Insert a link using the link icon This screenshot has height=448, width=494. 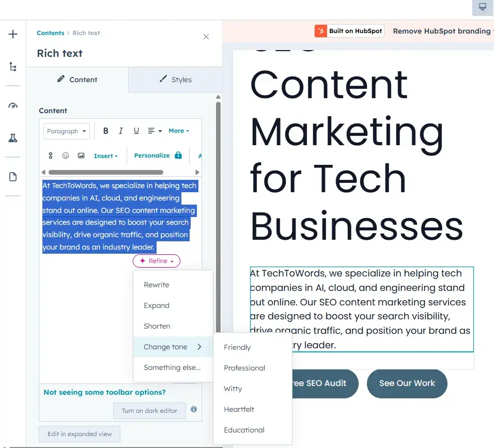pyautogui.click(x=51, y=156)
